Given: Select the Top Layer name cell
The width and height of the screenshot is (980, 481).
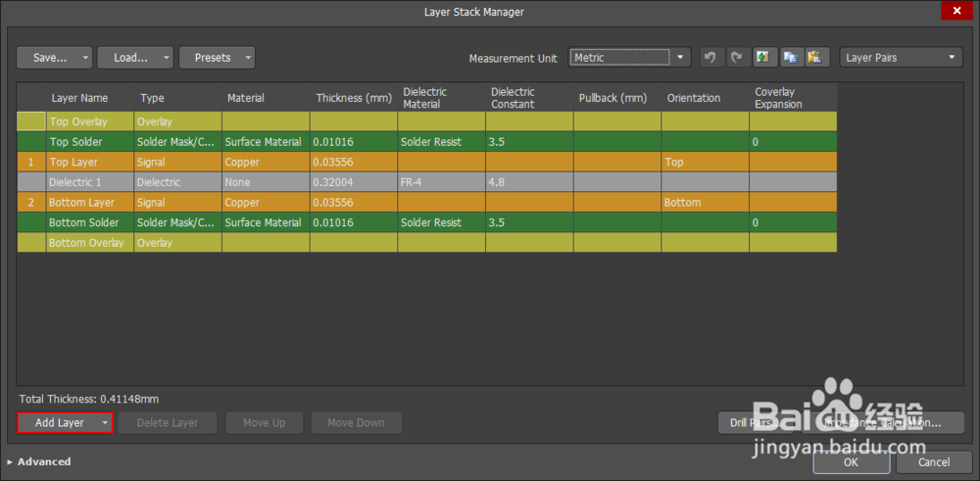Looking at the screenshot, I should coord(90,162).
